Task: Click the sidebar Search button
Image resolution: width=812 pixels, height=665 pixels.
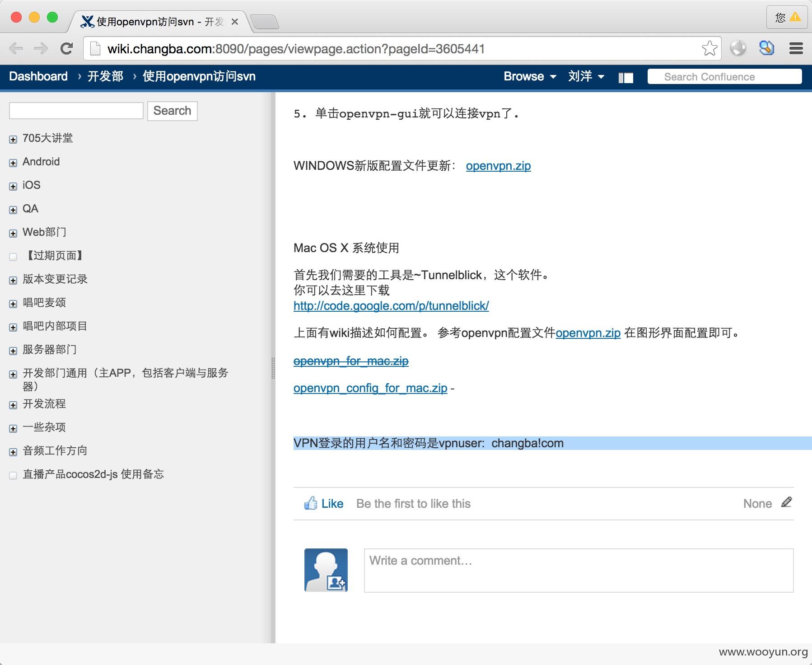Action: pos(172,111)
